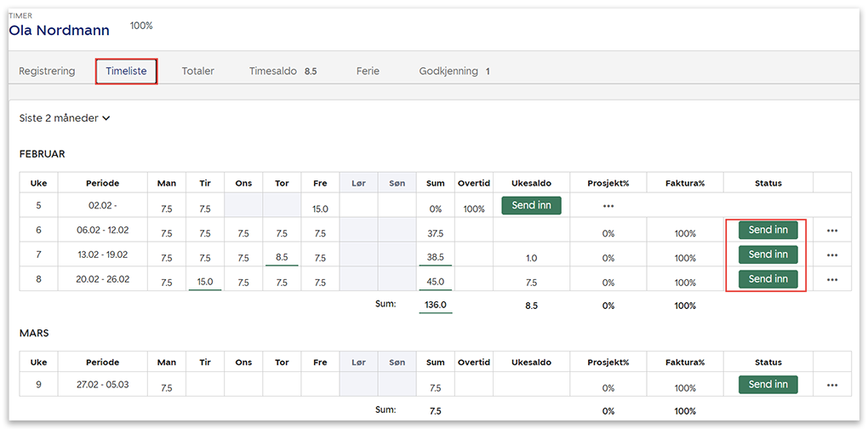Submit week 6 with Send inn
The width and height of the screenshot is (868, 429).
click(x=768, y=230)
